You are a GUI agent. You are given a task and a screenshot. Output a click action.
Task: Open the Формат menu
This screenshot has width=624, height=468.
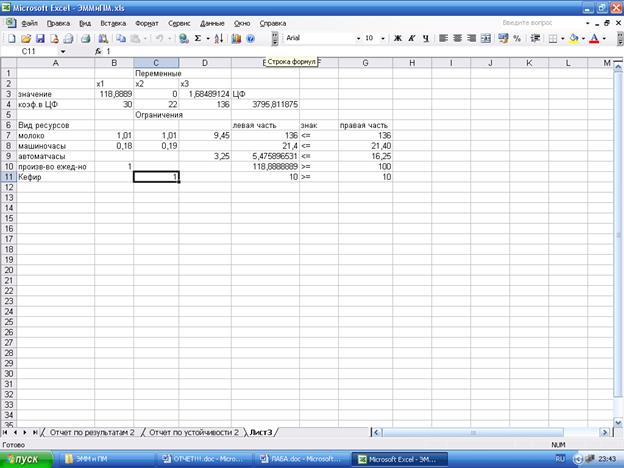tap(145, 21)
